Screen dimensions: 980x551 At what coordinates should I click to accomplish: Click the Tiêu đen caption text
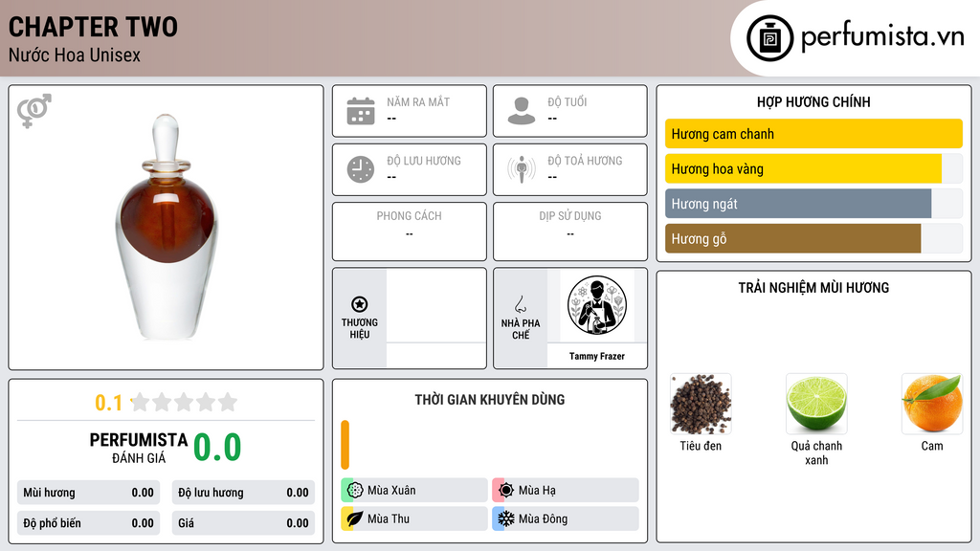[x=701, y=446]
